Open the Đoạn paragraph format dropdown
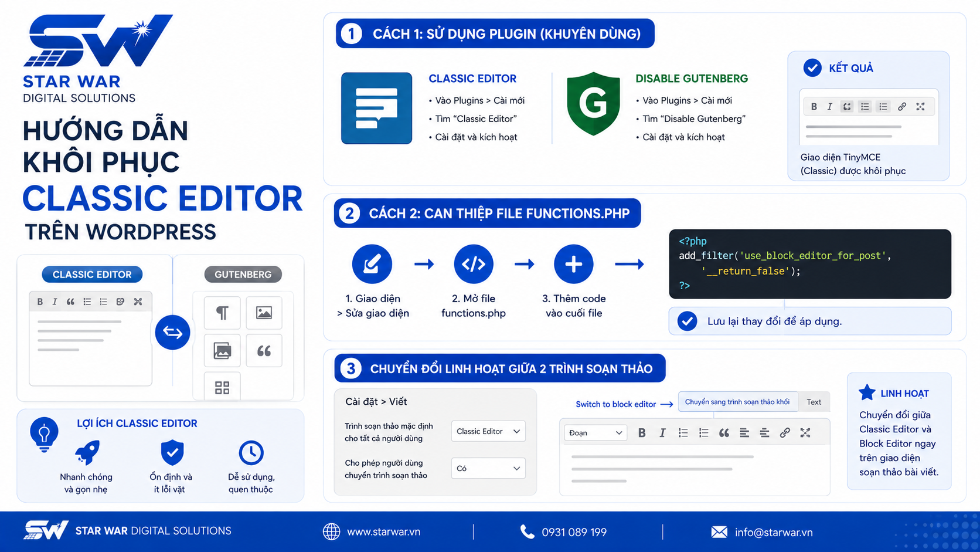 point(596,433)
